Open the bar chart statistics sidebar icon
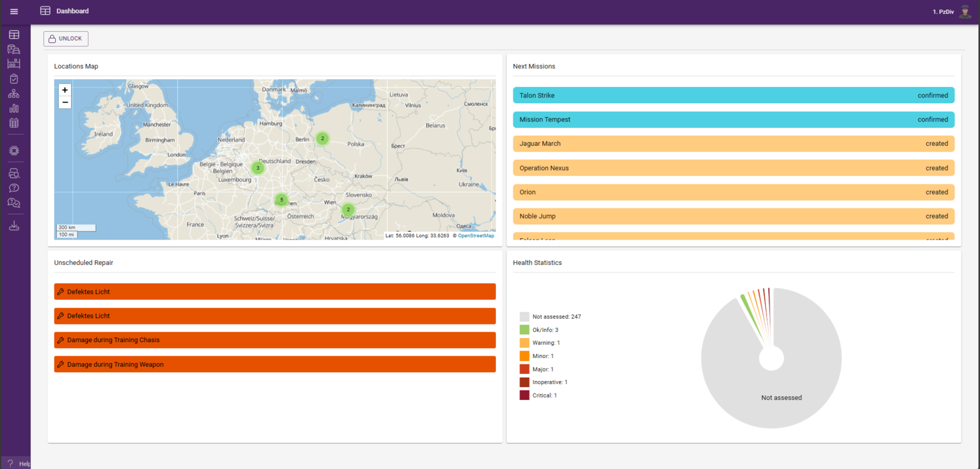980x469 pixels. pos(14,108)
